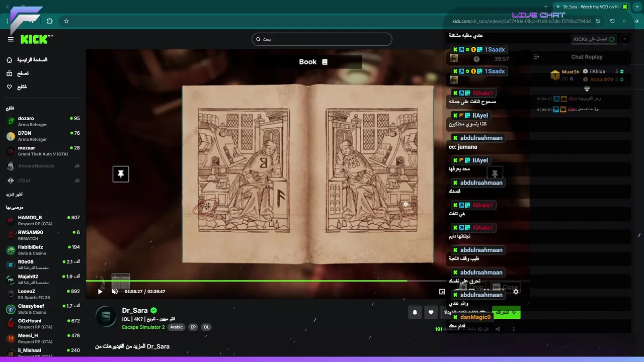Open the Following متابع sidebar item
Image resolution: width=644 pixels, height=362 pixels.
17,87
